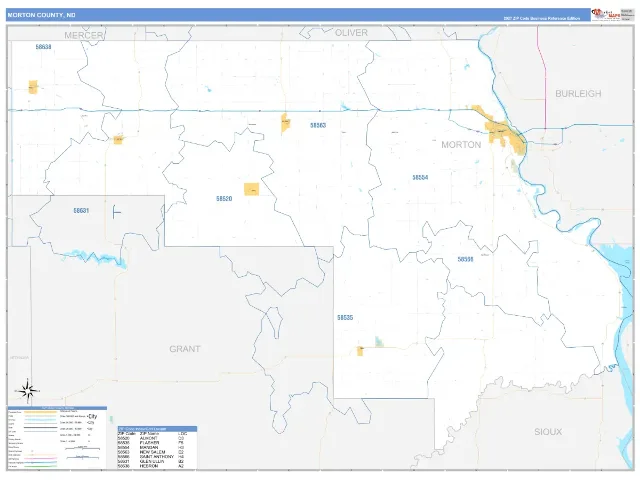Click the FLASHER row in the ZIP index
This screenshot has height=480, width=640.
157,442
